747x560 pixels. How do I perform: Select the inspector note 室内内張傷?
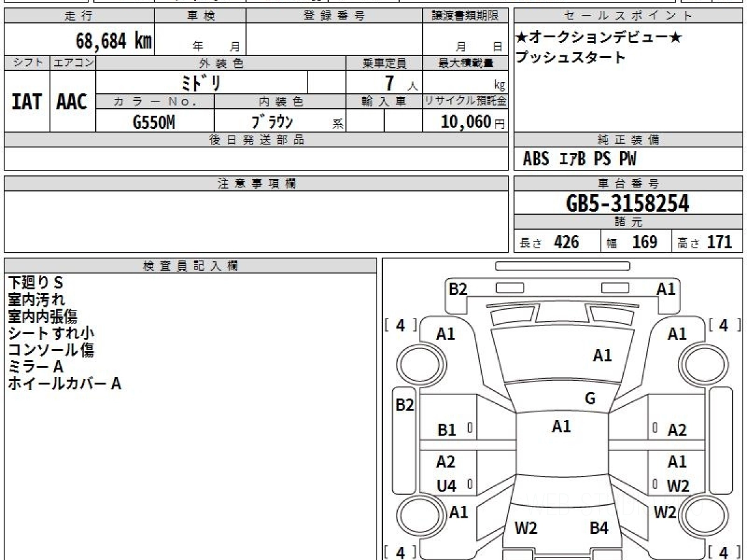[x=43, y=316]
